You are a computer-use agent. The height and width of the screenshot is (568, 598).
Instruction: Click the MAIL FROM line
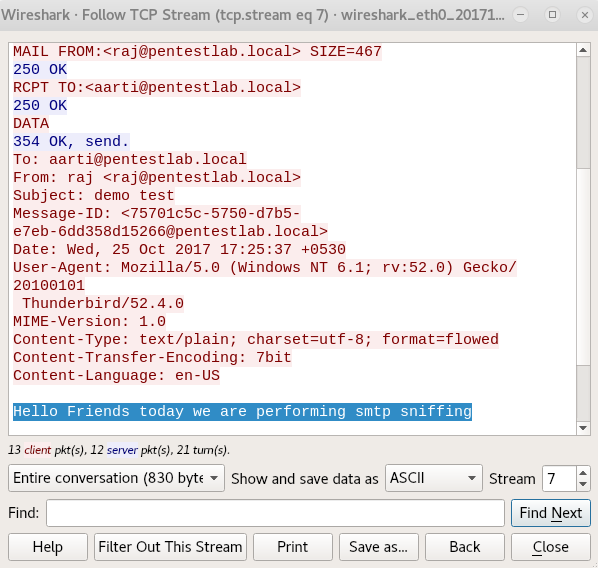(197, 51)
